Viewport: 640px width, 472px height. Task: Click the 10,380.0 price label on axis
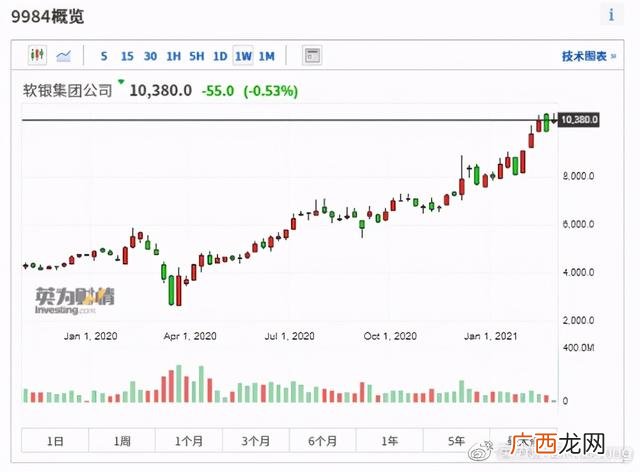tap(579, 120)
